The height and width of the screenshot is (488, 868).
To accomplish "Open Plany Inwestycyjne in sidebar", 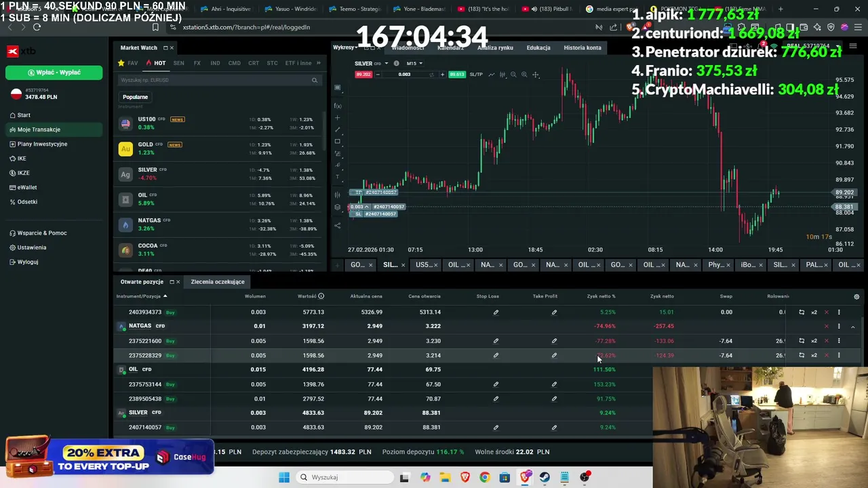I will coord(42,144).
